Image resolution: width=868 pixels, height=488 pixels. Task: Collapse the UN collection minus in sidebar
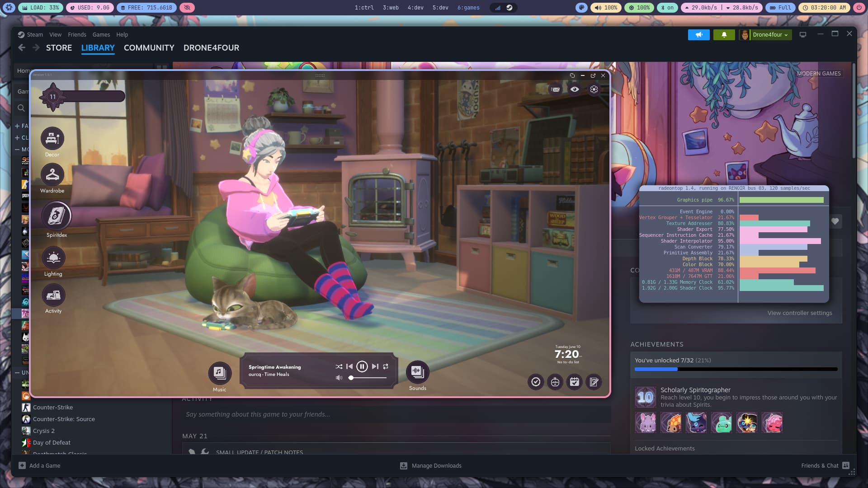[x=17, y=373]
